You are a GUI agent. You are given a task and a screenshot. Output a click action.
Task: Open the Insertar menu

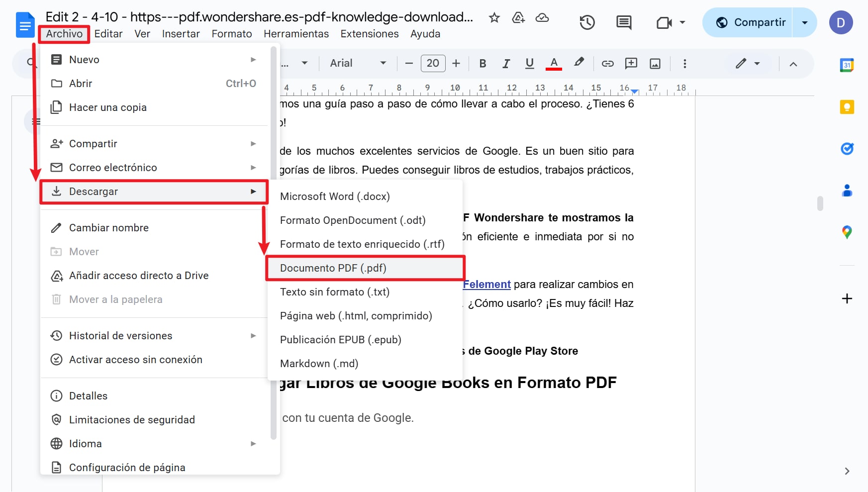(181, 34)
